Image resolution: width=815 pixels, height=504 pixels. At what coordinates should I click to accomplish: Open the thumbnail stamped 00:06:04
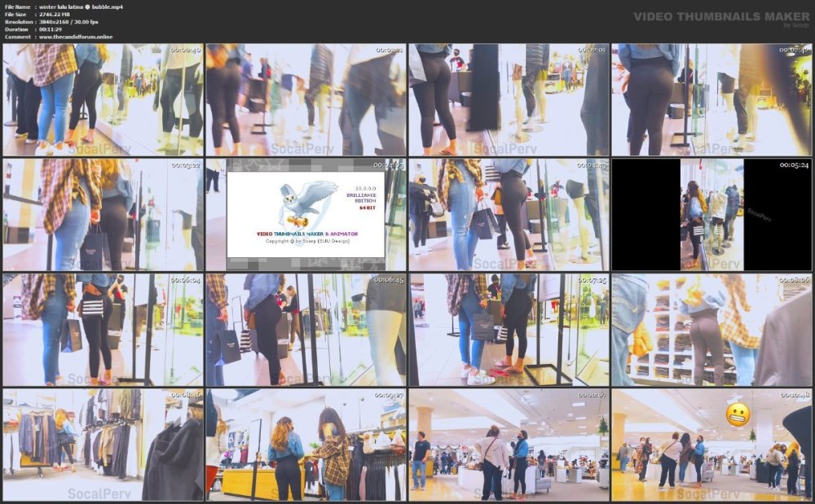pyautogui.click(x=103, y=330)
